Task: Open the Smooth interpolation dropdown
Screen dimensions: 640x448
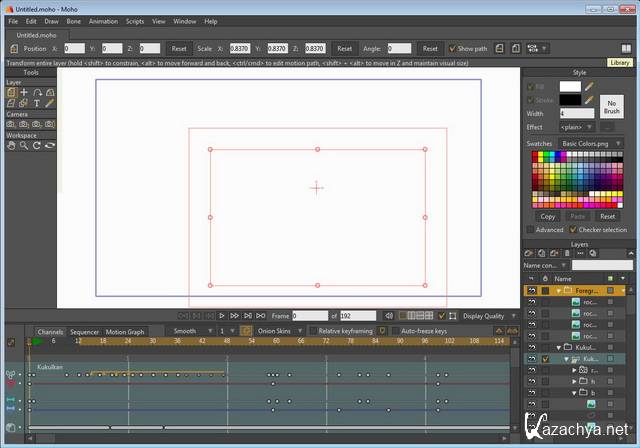Action: pos(189,331)
